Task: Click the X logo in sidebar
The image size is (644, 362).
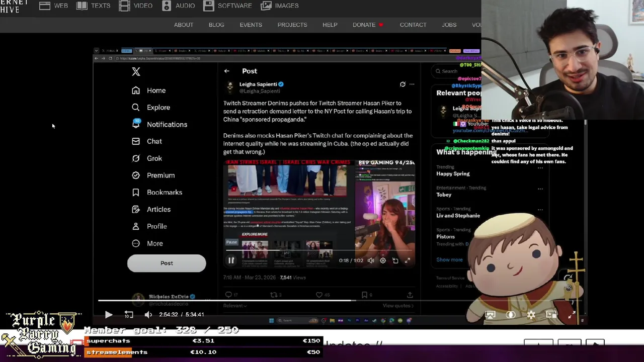Action: [x=136, y=72]
